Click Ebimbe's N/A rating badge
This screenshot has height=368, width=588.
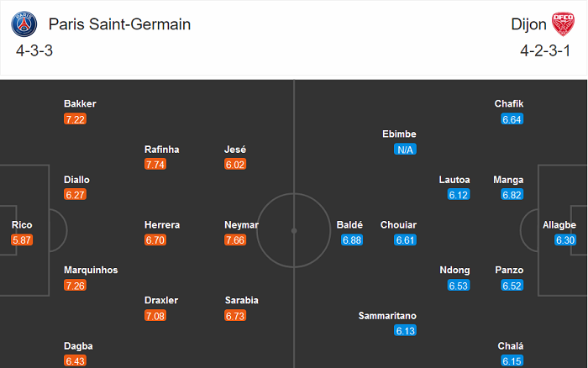coord(405,150)
